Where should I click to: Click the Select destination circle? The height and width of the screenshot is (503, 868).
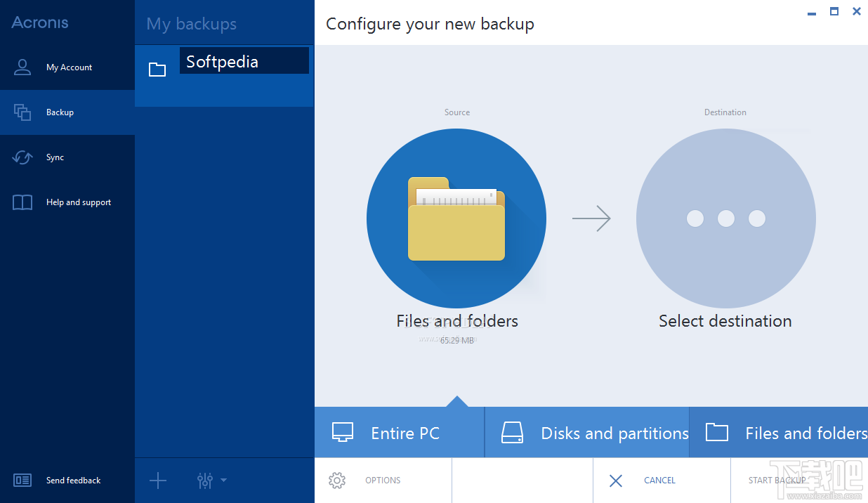click(x=725, y=218)
